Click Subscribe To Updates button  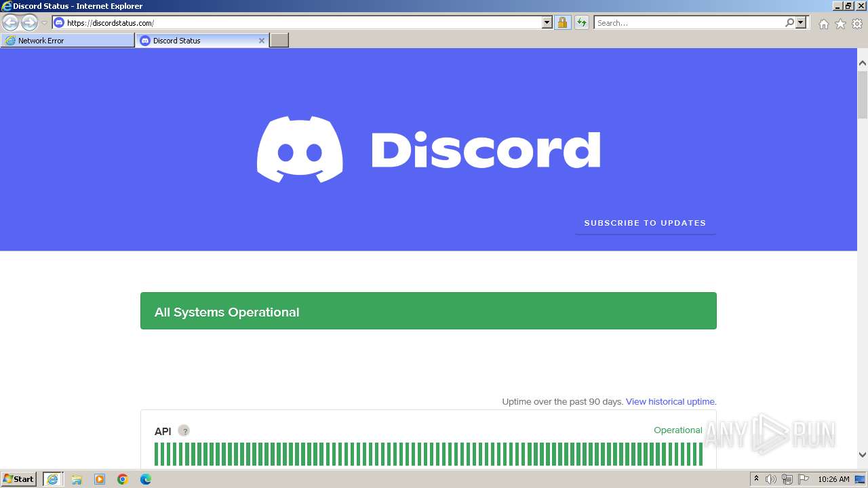tap(645, 223)
